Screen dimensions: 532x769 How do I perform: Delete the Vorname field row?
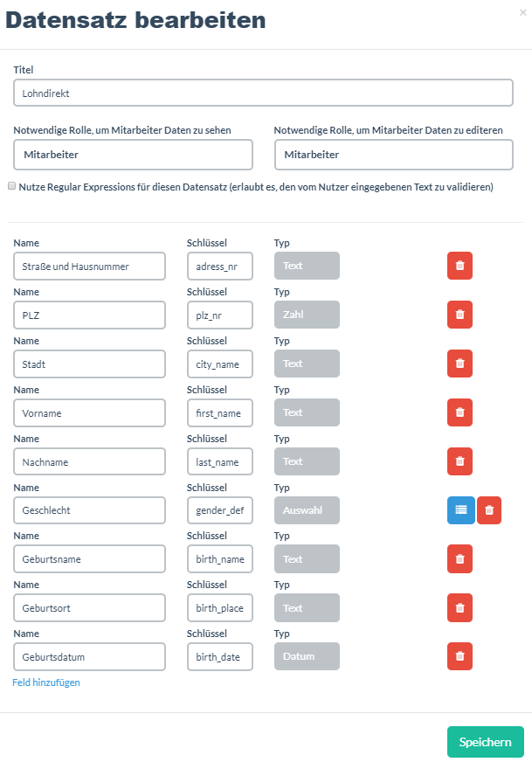(459, 412)
